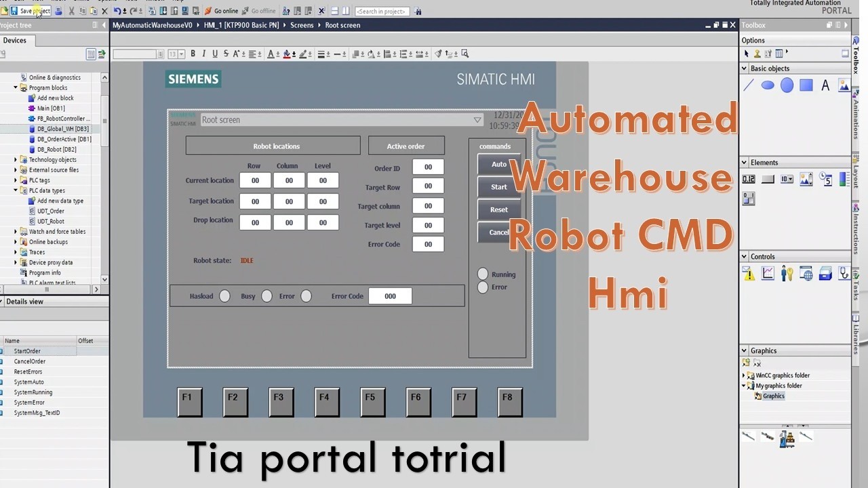Click the Undo arrow icon
This screenshot has width=868, height=488.
coord(117,11)
